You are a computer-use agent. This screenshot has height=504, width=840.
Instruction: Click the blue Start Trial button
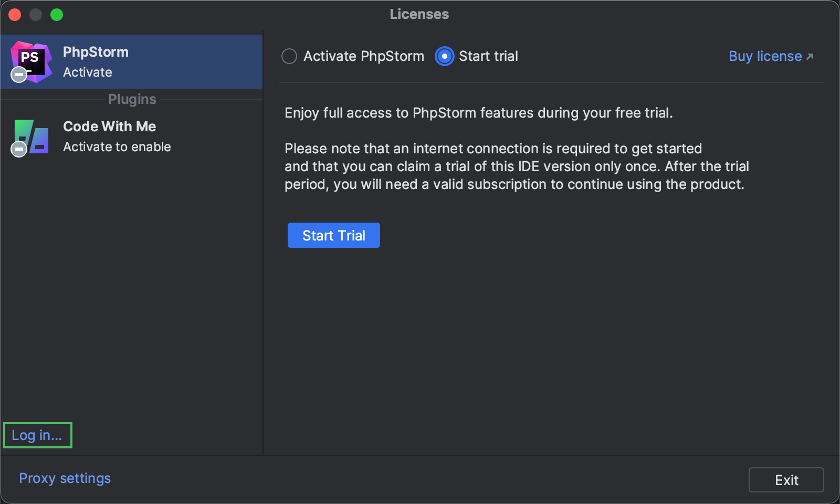[x=333, y=235]
